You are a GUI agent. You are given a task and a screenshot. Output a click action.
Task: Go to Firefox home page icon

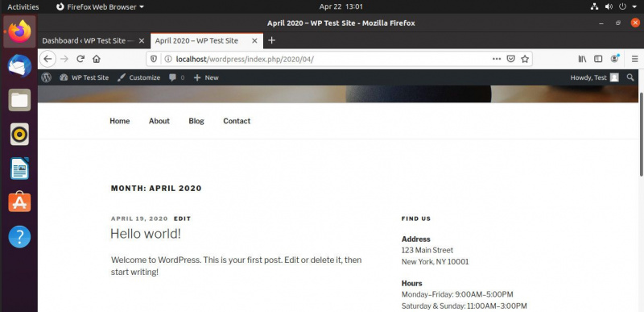tap(97, 59)
